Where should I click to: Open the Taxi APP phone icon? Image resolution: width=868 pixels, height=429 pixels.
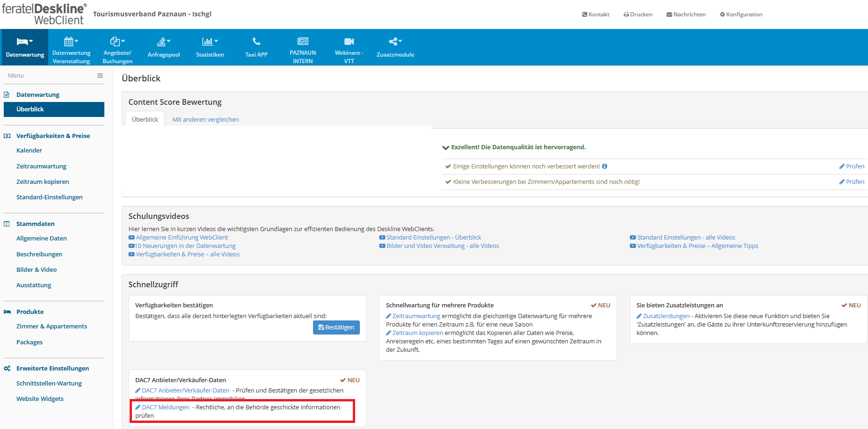[x=256, y=42]
